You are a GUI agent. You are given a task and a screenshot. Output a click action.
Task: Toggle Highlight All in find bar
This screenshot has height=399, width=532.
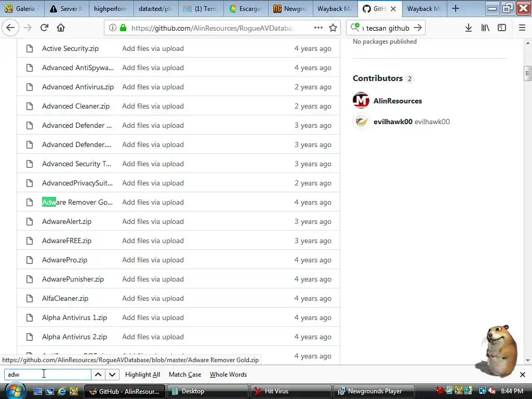tap(142, 375)
